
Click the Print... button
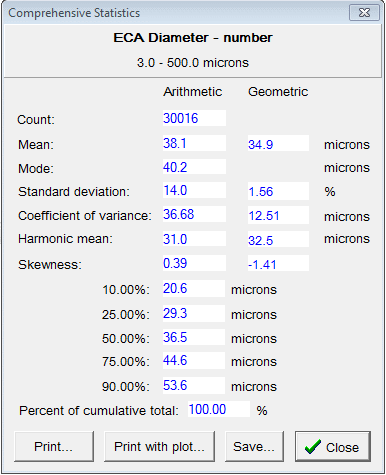point(54,446)
